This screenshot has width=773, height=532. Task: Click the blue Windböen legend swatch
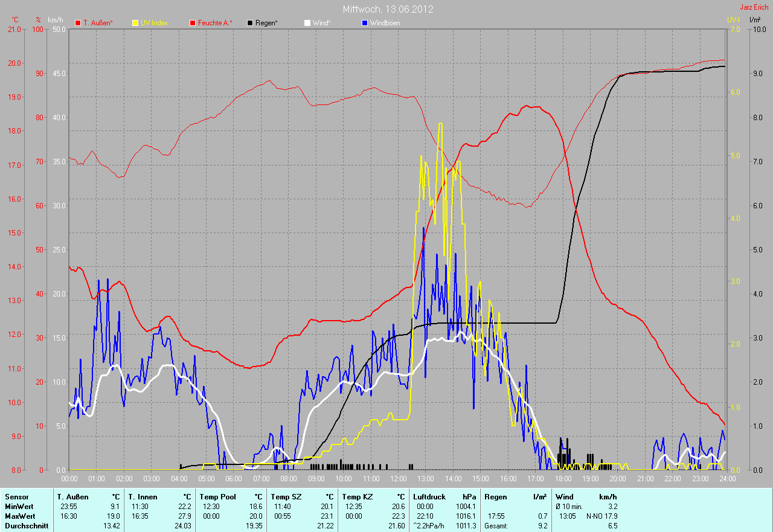[x=364, y=23]
